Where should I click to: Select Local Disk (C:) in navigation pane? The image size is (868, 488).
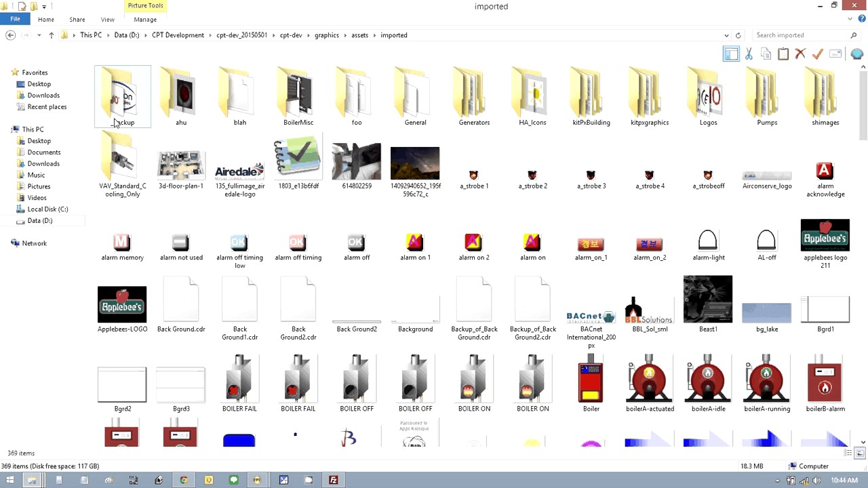(47, 209)
